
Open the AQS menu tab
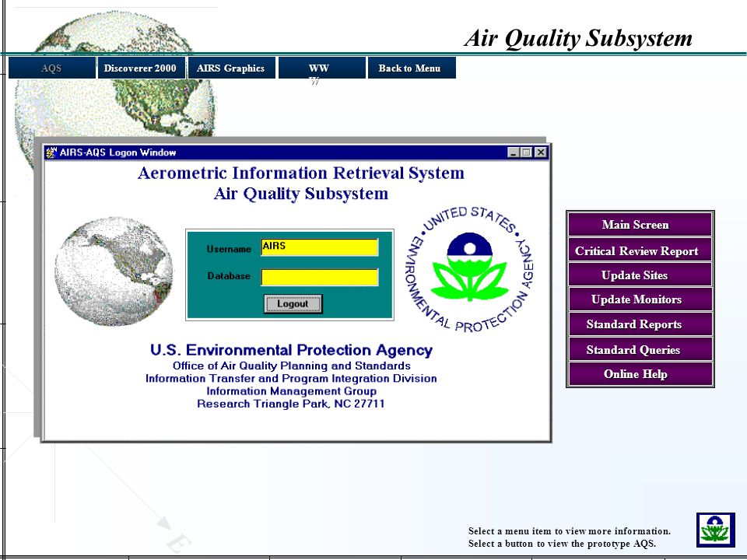click(52, 68)
